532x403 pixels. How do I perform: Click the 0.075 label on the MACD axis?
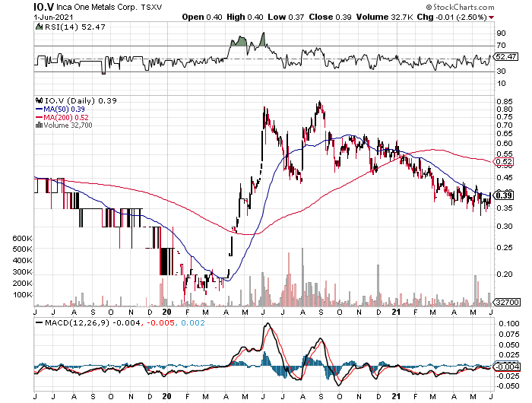click(509, 334)
